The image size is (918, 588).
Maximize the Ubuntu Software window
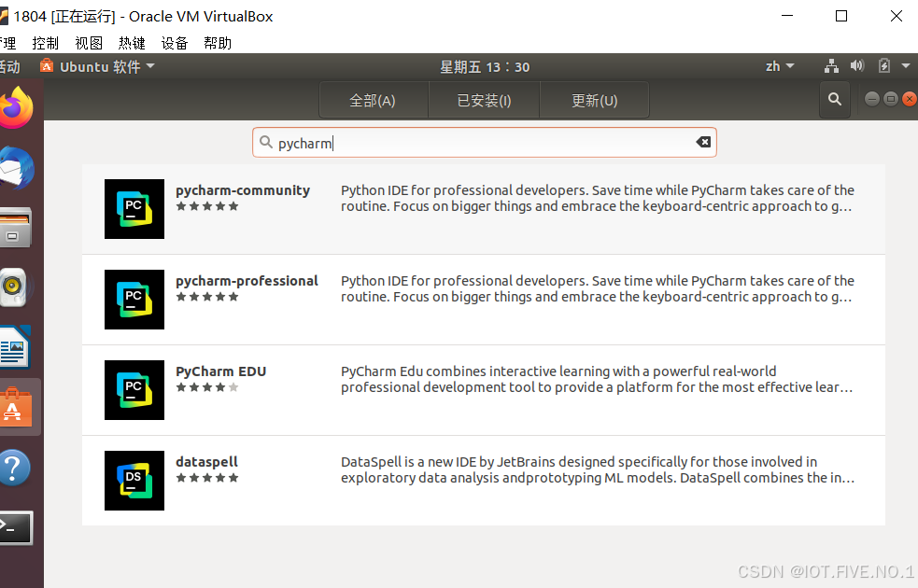click(x=891, y=99)
